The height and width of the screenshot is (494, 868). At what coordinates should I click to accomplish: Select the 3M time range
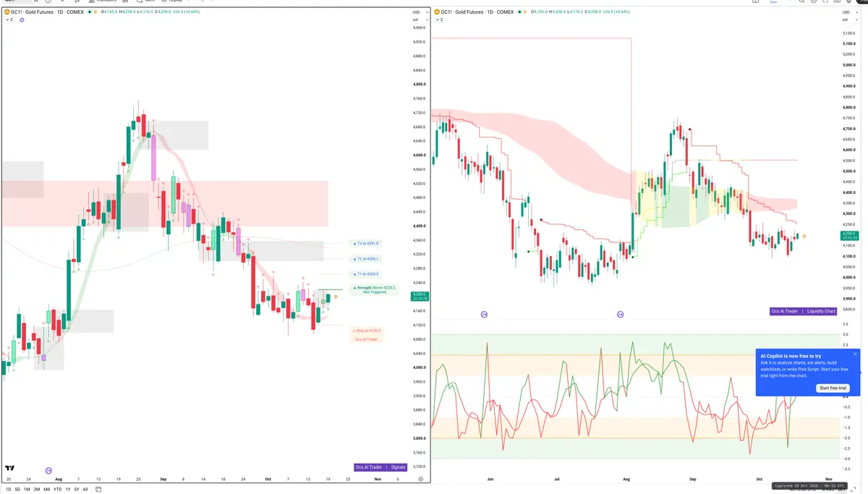coord(36,489)
